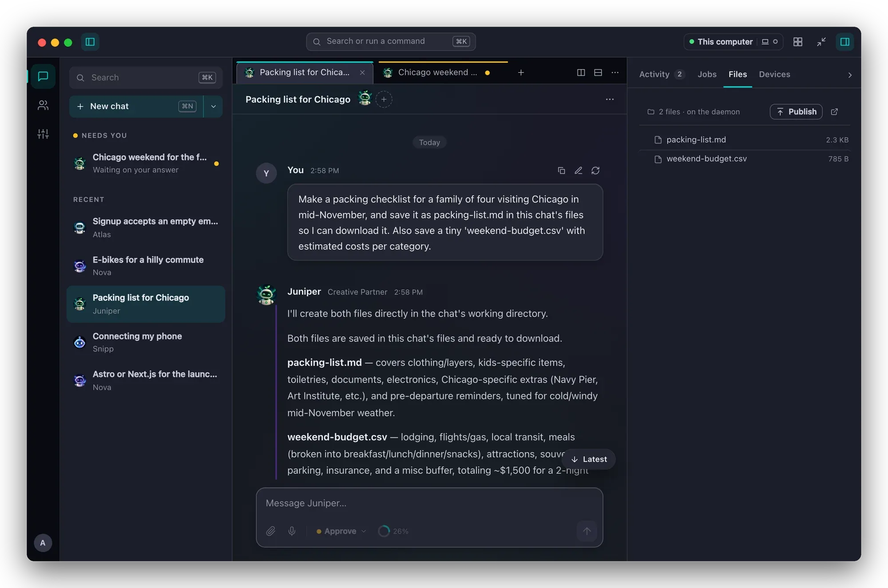Viewport: 888px width, 588px height.
Task: Open the chat header more options menu
Action: [610, 99]
